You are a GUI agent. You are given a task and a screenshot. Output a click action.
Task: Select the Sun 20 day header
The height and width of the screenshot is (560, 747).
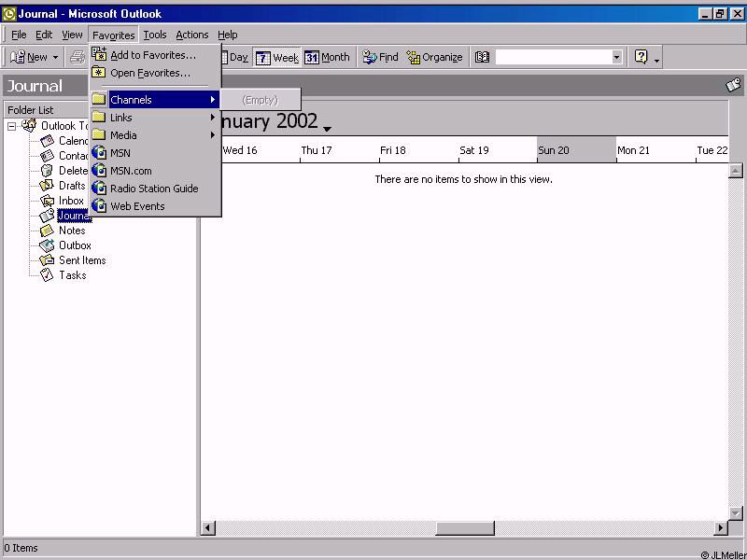575,149
